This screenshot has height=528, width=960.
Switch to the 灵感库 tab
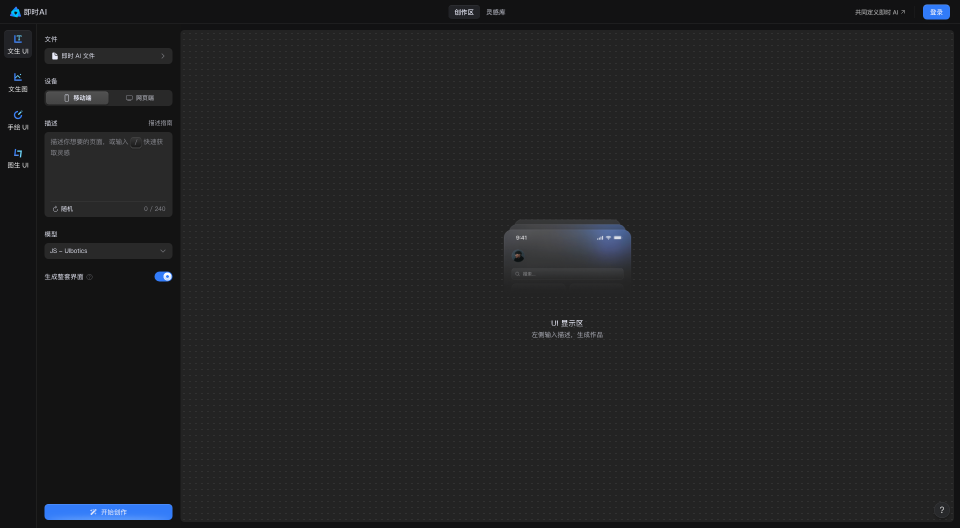pos(495,12)
